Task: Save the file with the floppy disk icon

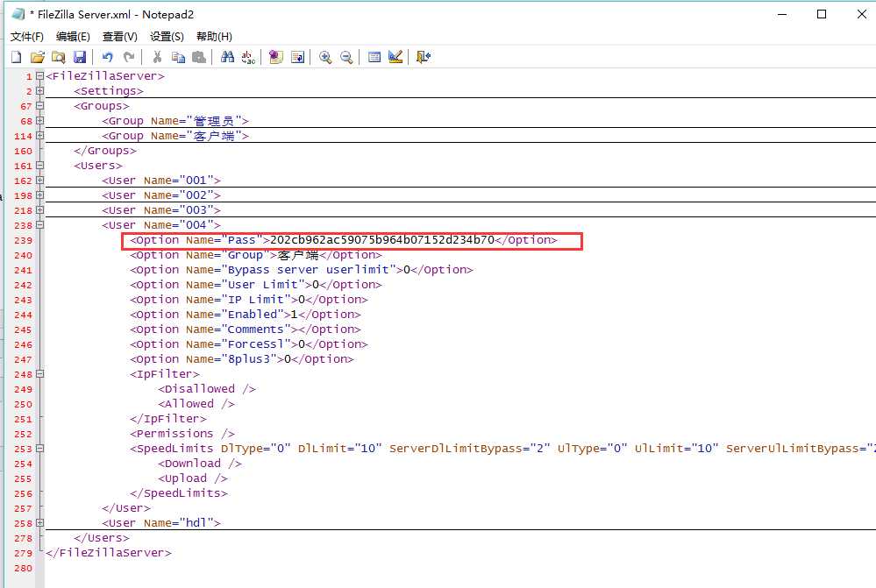Action: (x=80, y=57)
